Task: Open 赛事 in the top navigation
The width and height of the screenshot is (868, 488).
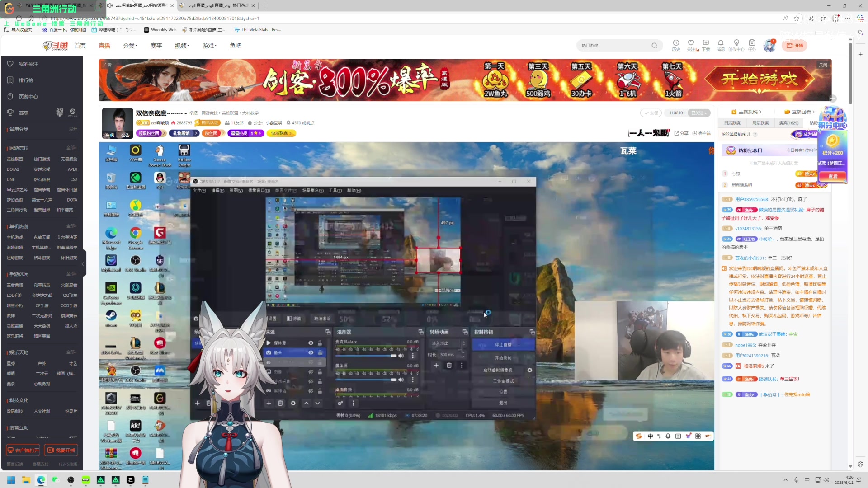Action: pos(156,46)
